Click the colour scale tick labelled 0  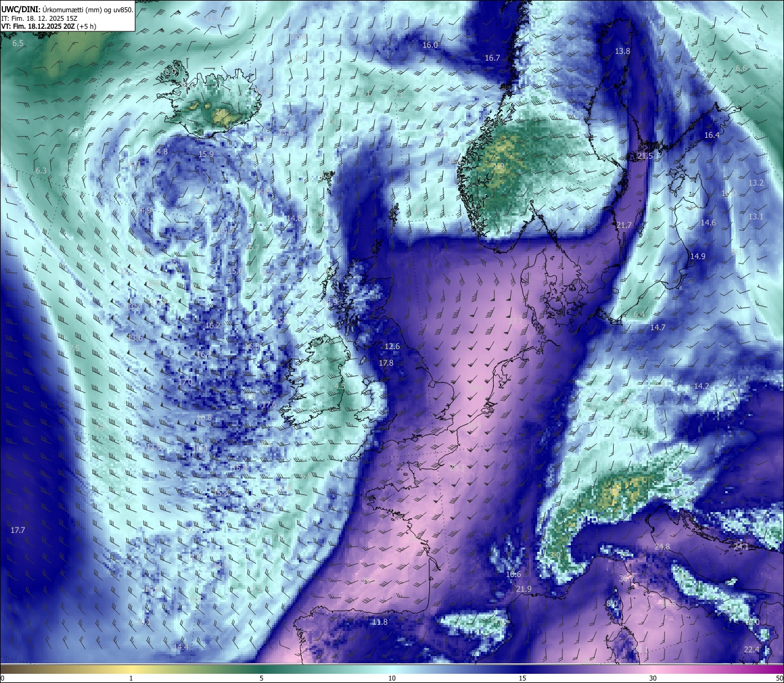pos(2,678)
